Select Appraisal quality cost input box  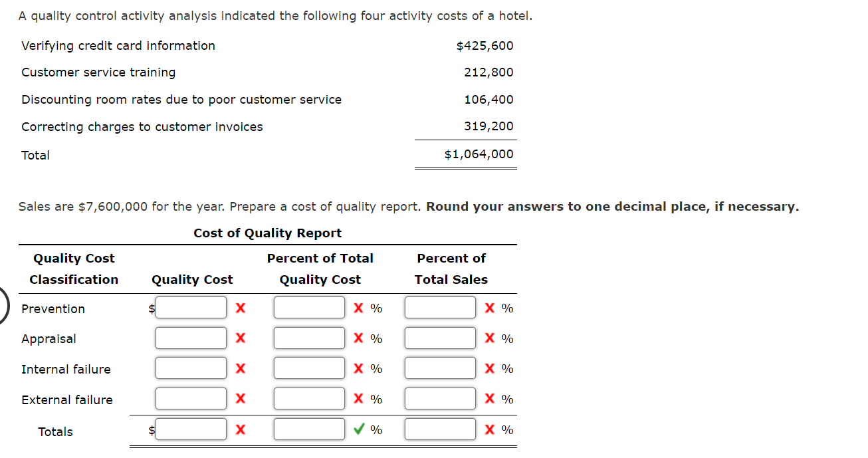191,338
